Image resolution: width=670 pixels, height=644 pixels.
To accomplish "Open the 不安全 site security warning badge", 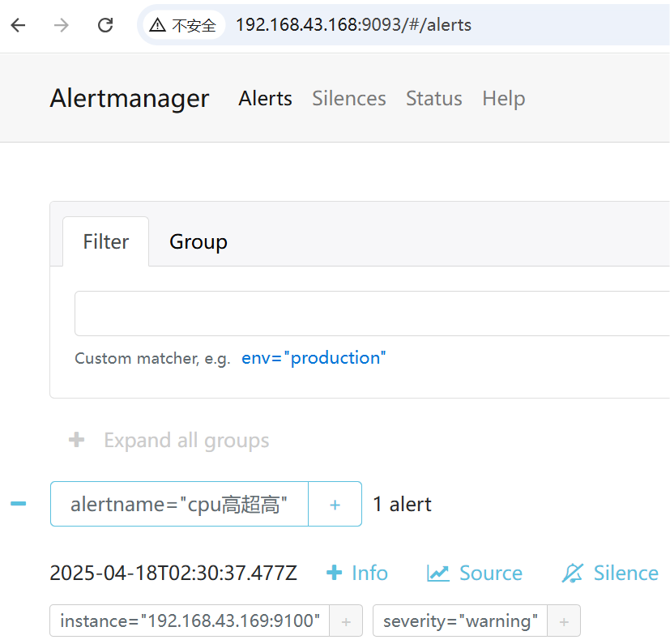I will [x=183, y=25].
